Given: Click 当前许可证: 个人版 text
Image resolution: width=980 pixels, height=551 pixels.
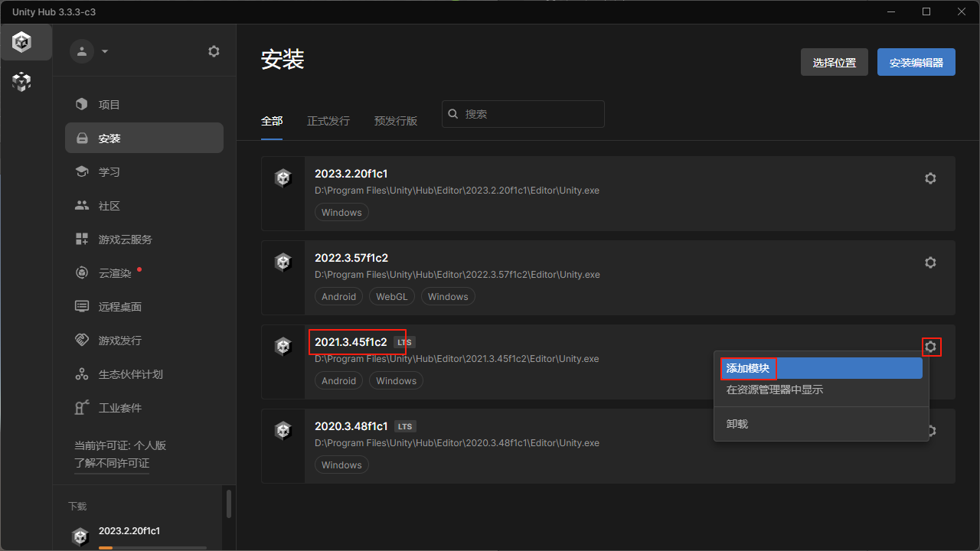Looking at the screenshot, I should (120, 445).
